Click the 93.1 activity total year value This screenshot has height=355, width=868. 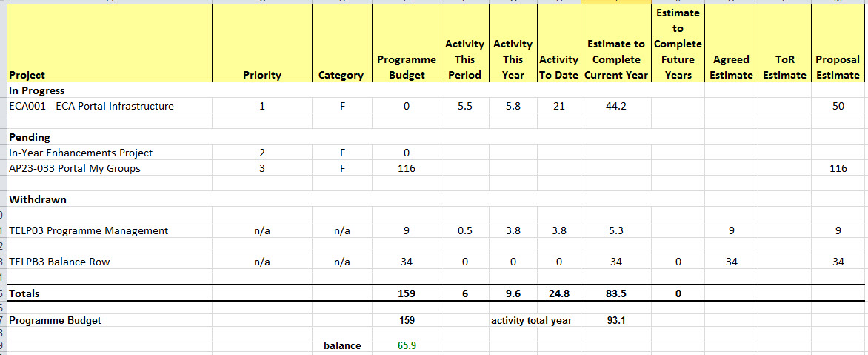(616, 320)
